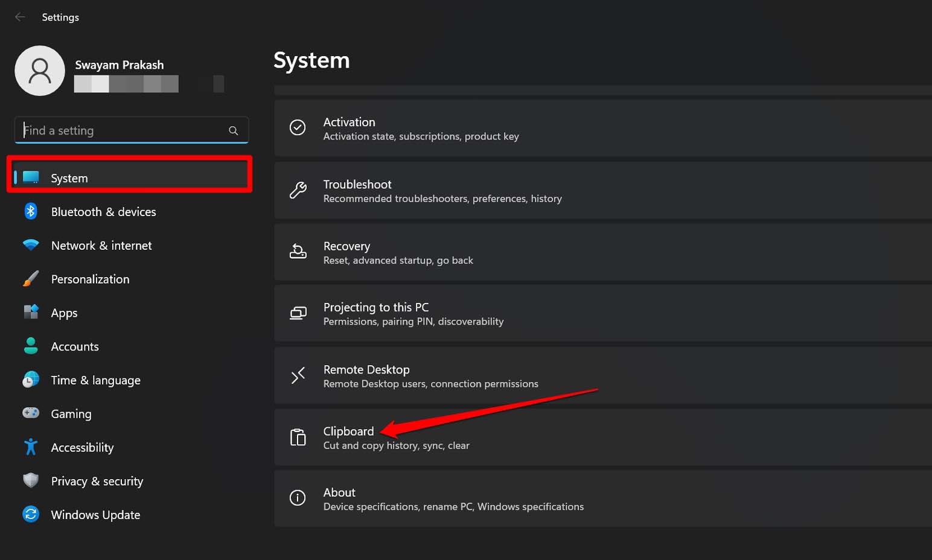
Task: Select the Gaming controller icon
Action: [31, 413]
